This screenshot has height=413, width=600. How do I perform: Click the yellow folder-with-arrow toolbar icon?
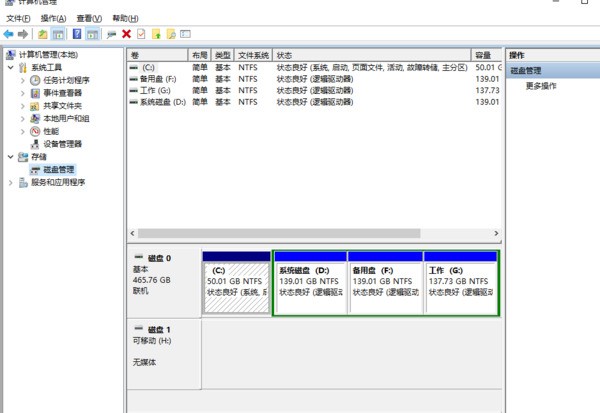pyautogui.click(x=156, y=34)
